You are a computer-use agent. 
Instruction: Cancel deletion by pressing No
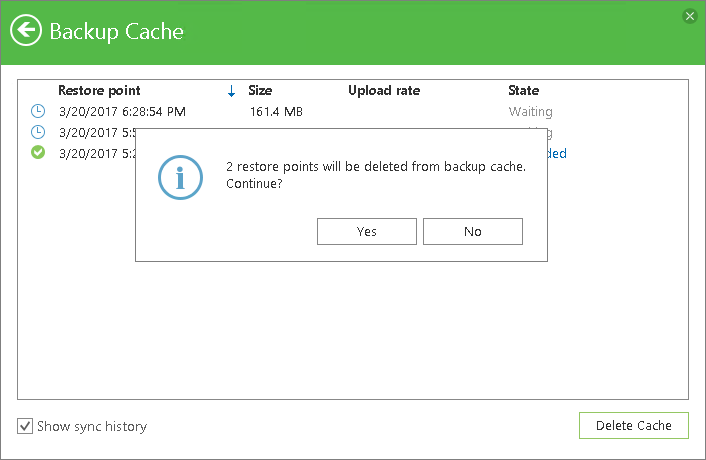(473, 231)
